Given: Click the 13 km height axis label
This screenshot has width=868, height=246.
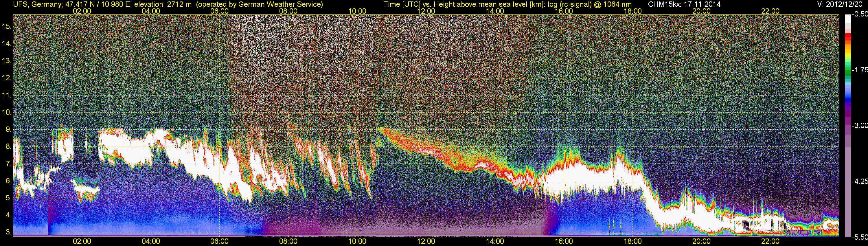Looking at the screenshot, I should (7, 61).
